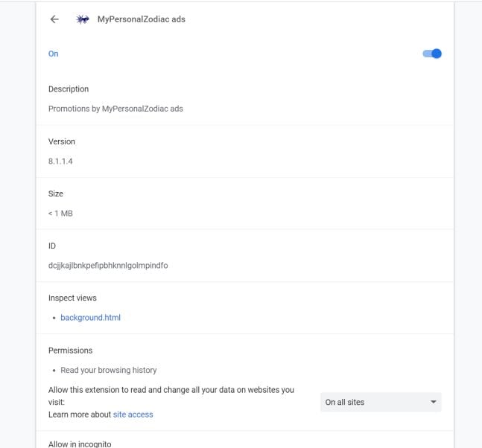Click the 'Allow in incognito' label
The width and height of the screenshot is (482, 448).
[x=80, y=444]
